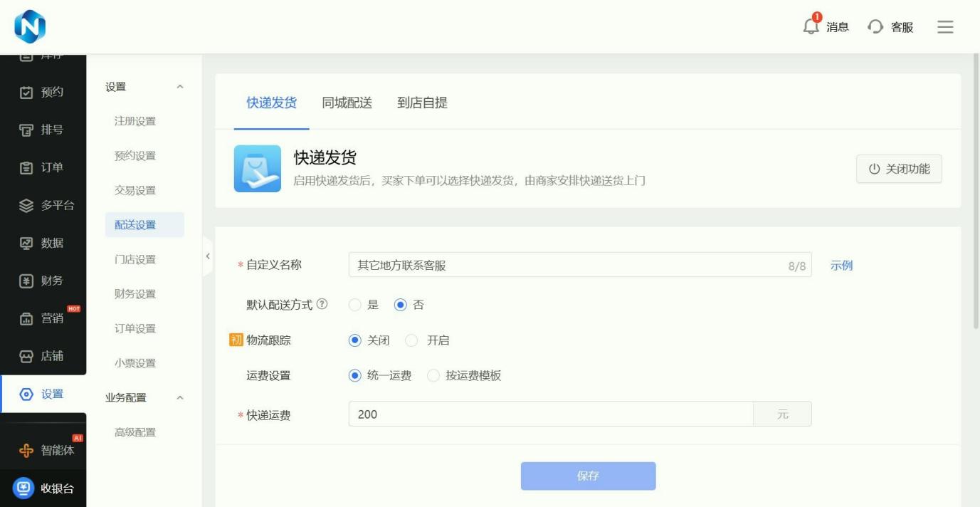Click the 客服 headset icon
The height and width of the screenshot is (507, 980).
(875, 27)
